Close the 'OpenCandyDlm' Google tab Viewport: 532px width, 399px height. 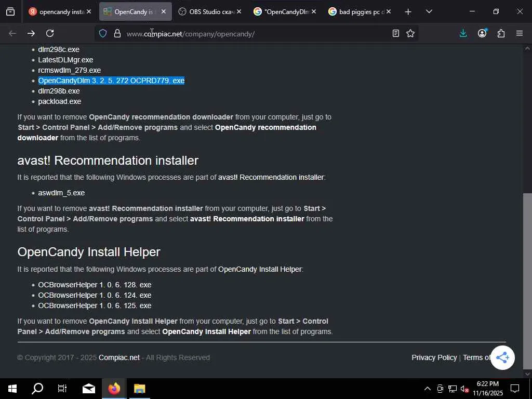[313, 11]
